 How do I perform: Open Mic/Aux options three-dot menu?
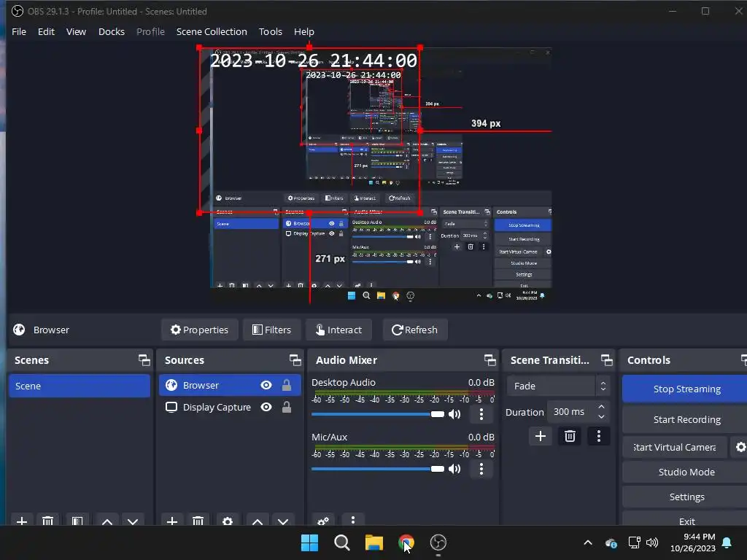click(x=481, y=469)
